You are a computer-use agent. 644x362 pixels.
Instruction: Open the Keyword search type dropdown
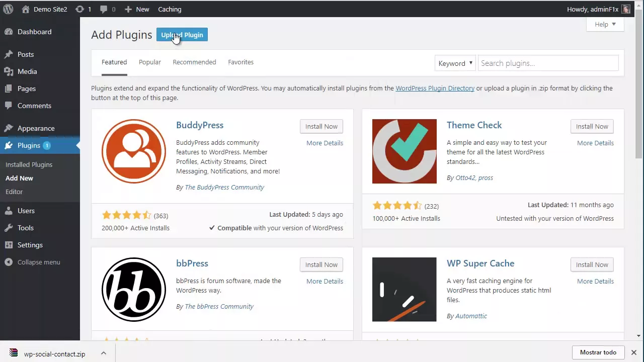tap(455, 63)
